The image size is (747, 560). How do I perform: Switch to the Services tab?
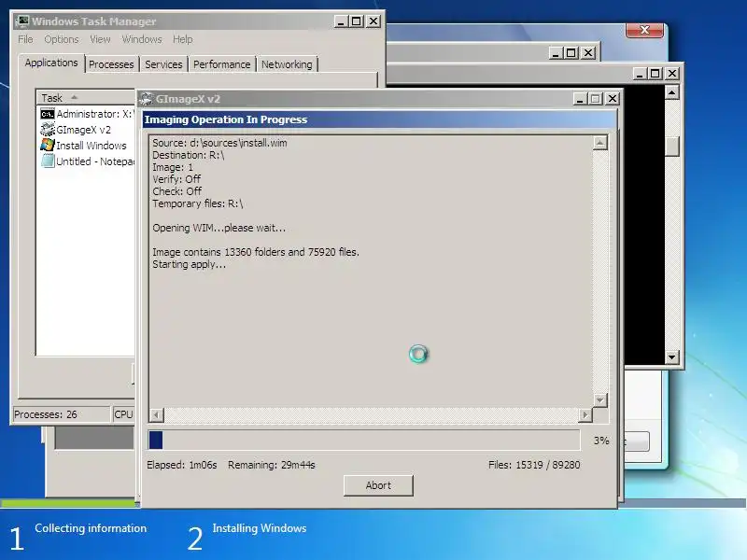[x=163, y=64]
